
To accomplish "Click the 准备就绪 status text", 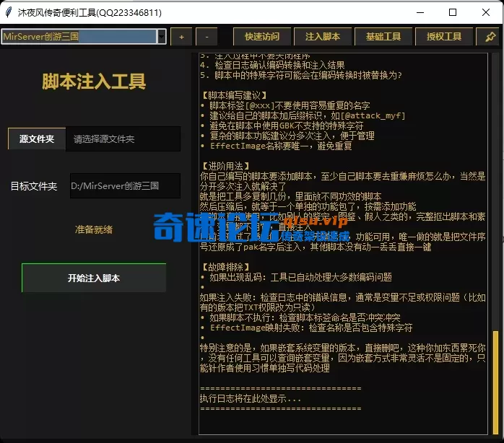I will click(94, 229).
